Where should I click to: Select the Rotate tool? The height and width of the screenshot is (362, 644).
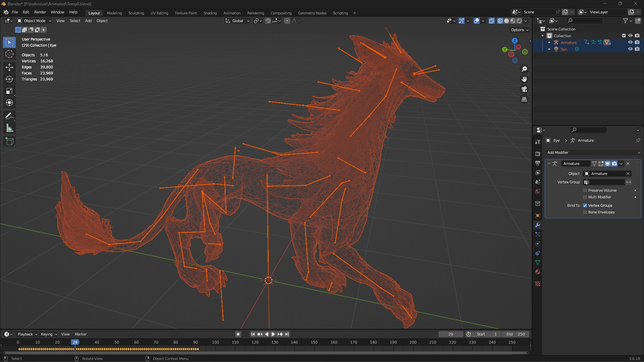[9, 79]
